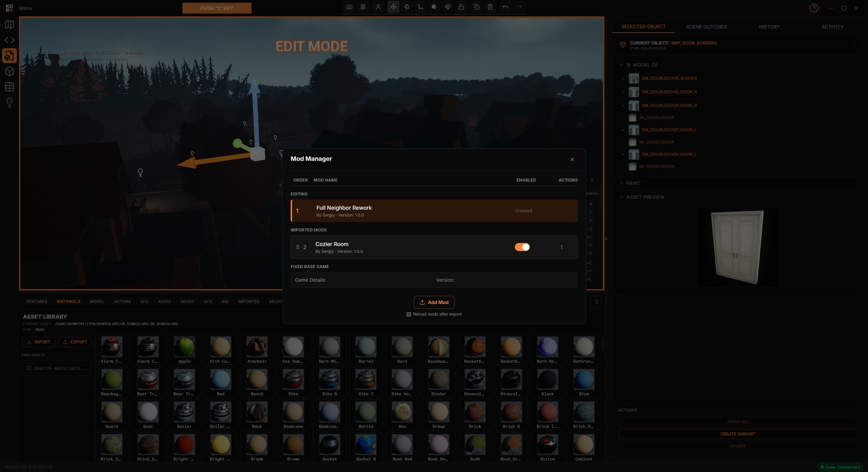Select the Brick material thumbnail

(x=475, y=415)
